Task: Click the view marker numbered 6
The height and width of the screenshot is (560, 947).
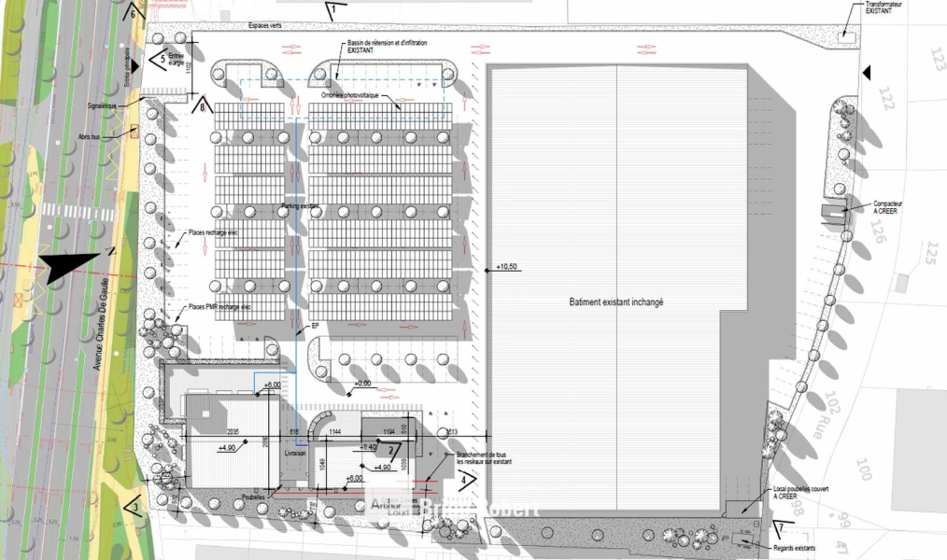Action: point(131,13)
